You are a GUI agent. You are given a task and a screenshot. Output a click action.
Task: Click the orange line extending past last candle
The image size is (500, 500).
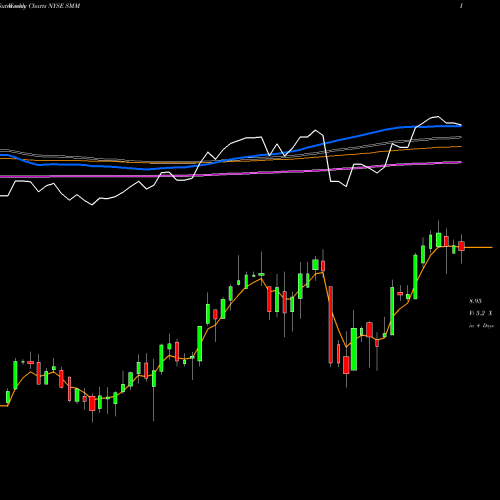(479, 248)
